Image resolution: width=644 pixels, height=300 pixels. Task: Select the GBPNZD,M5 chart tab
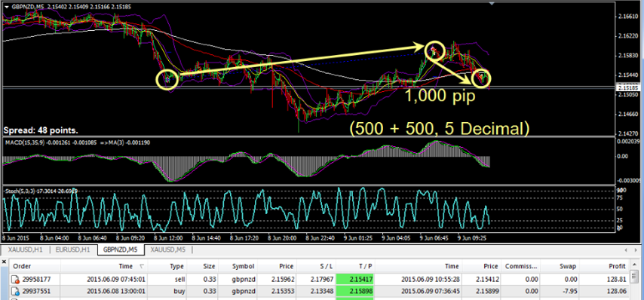tap(121, 249)
